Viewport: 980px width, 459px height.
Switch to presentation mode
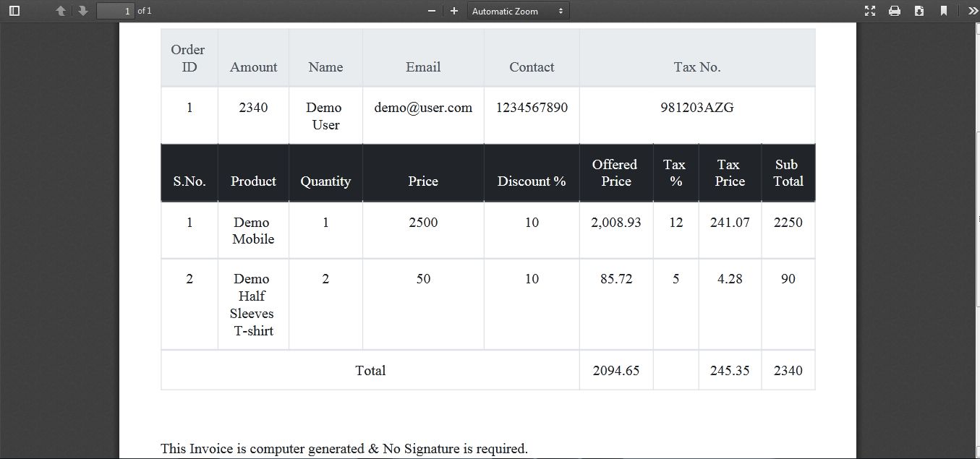tap(870, 11)
